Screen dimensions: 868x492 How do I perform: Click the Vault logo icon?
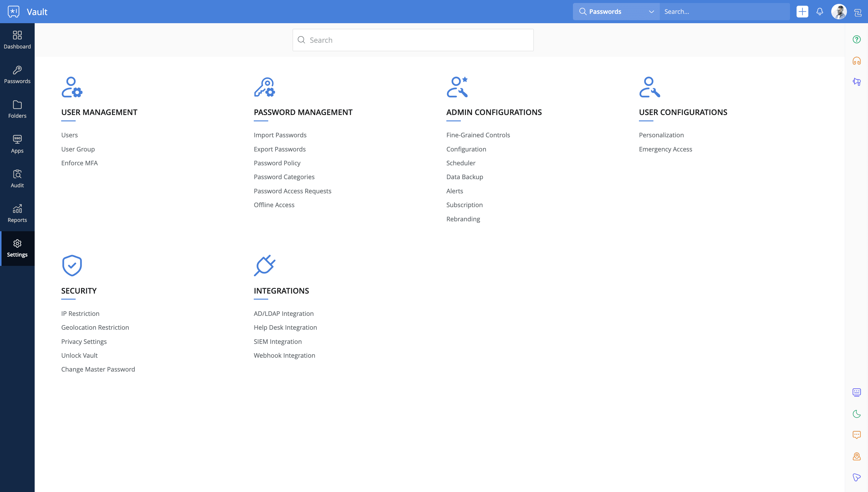pyautogui.click(x=14, y=11)
